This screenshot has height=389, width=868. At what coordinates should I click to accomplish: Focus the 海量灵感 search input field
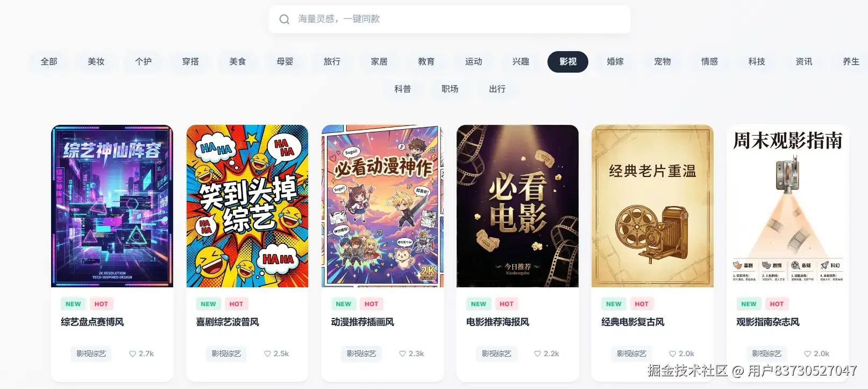click(x=450, y=19)
